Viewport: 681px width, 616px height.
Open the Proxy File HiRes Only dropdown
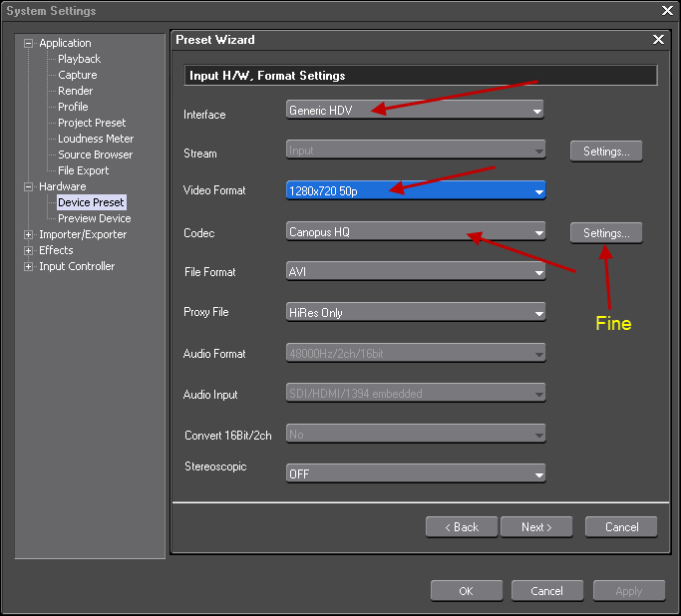[415, 313]
